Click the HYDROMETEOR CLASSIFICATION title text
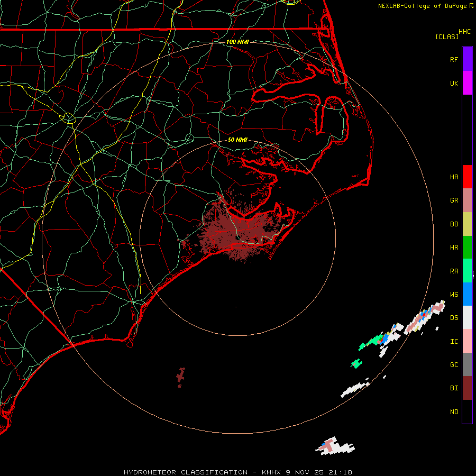 (x=186, y=472)
